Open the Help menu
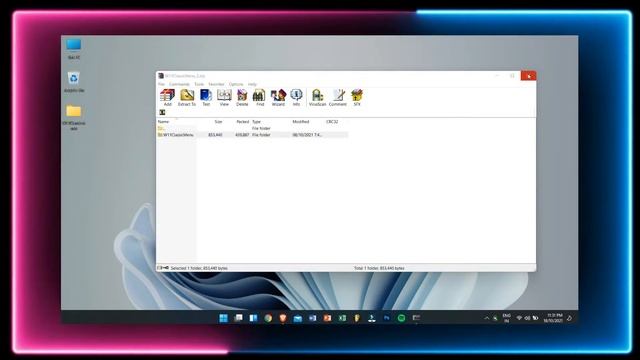 252,84
